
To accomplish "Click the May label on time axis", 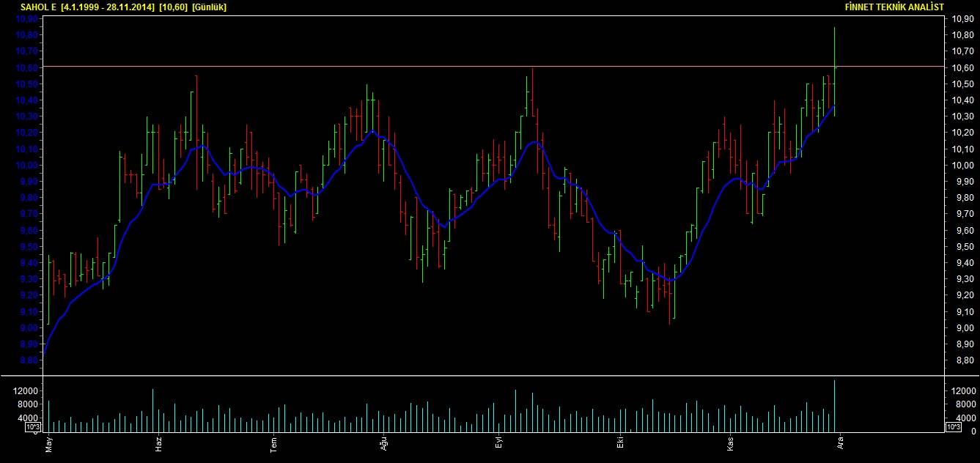I will [49, 444].
